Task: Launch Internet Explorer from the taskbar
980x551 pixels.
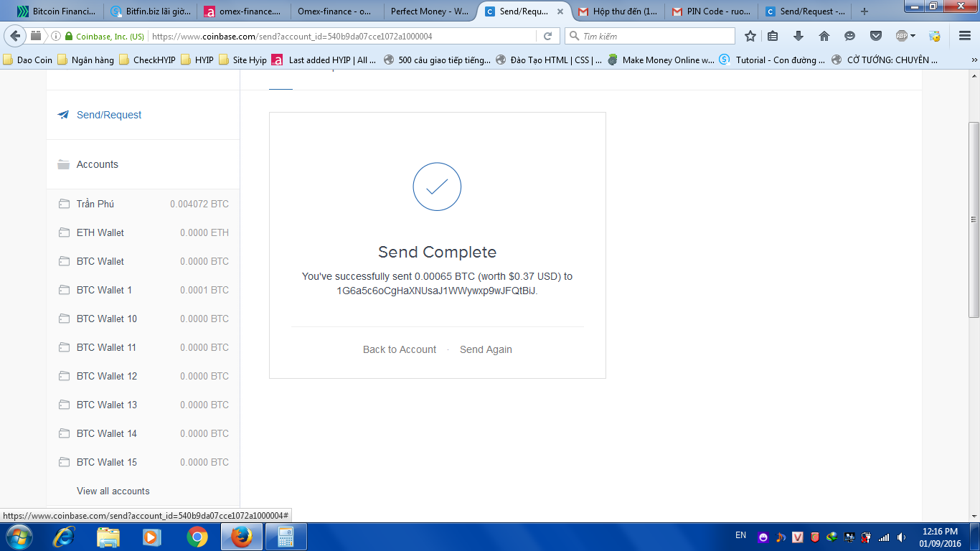Action: pyautogui.click(x=64, y=537)
